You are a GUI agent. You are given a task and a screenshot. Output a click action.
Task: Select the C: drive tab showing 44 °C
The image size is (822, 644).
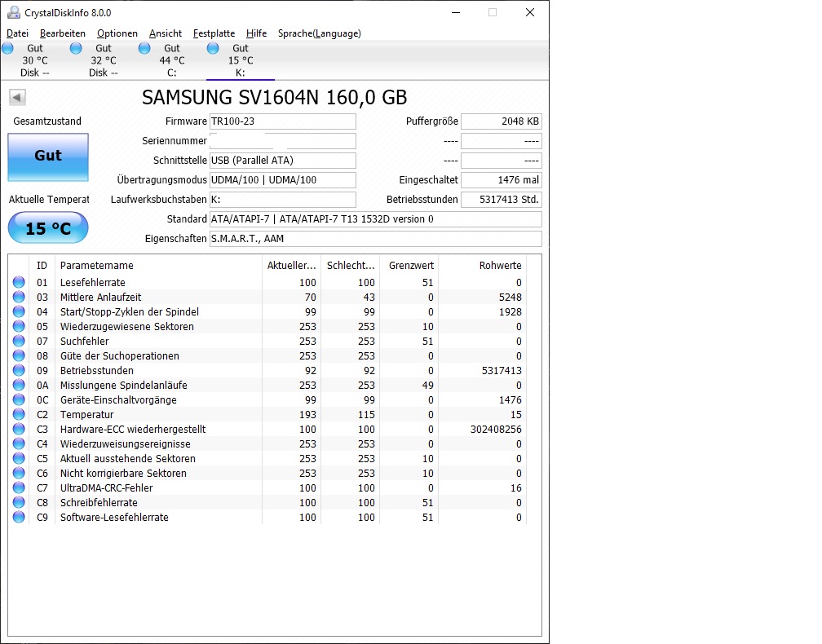[x=171, y=60]
